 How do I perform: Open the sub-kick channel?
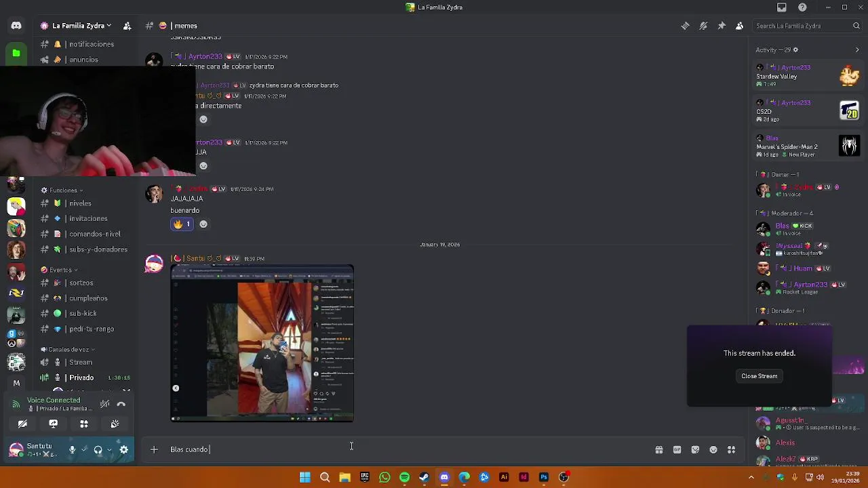85,314
